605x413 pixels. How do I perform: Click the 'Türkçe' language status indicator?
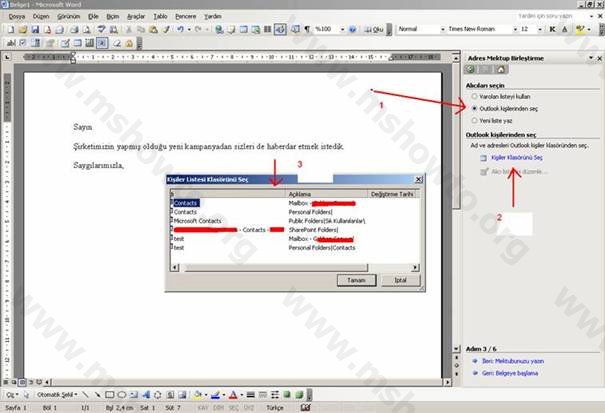275,408
